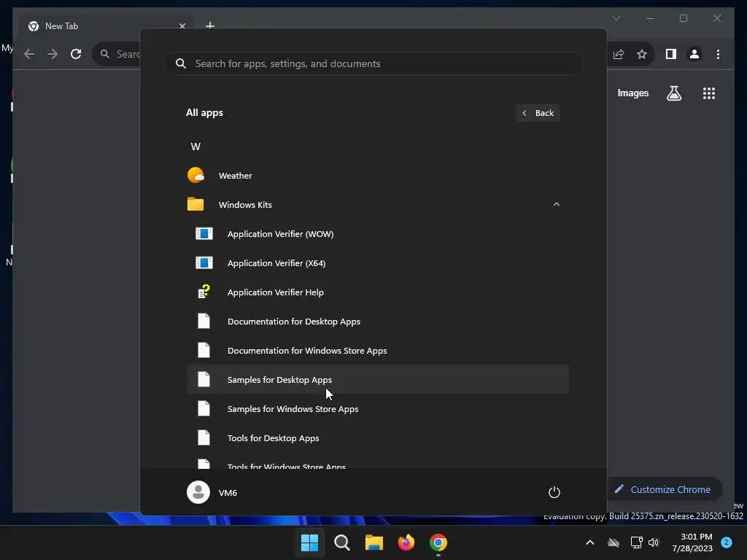Open Chrome profile icon
The width and height of the screenshot is (747, 560).
pyautogui.click(x=694, y=54)
